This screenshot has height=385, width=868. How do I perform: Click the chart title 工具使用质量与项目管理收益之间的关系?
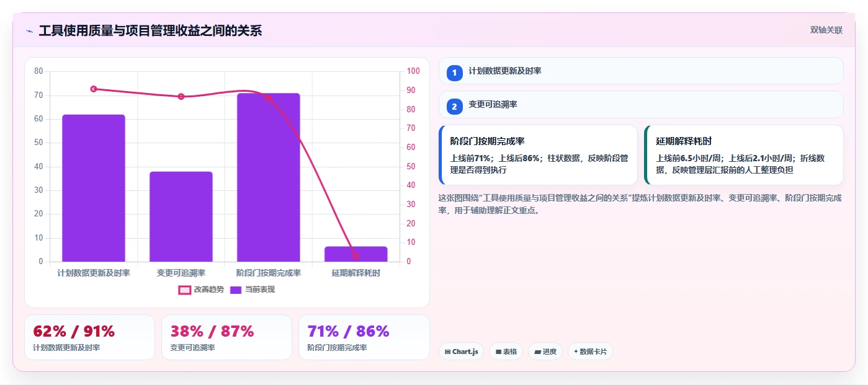tap(150, 30)
